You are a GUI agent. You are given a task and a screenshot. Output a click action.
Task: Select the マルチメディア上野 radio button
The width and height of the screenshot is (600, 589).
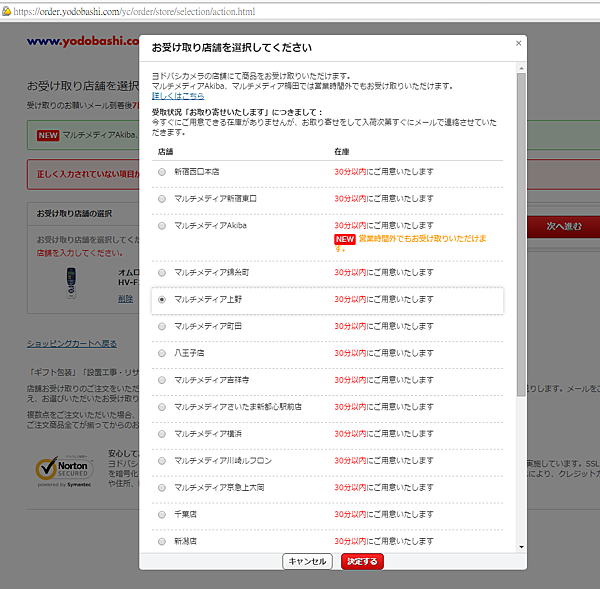coord(162,300)
